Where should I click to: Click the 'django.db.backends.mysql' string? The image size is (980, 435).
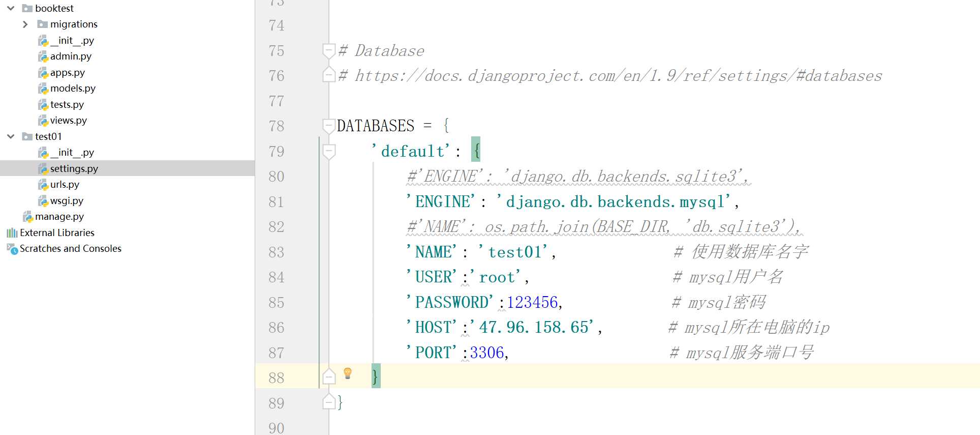coord(614,202)
